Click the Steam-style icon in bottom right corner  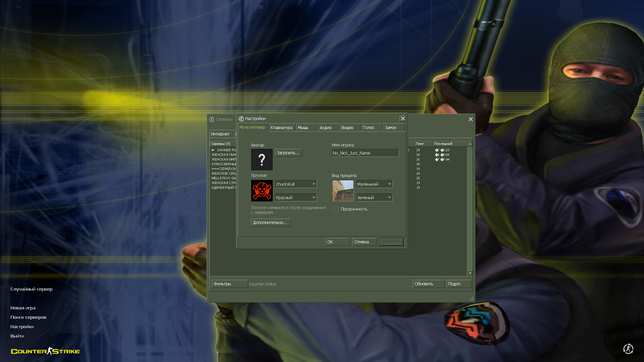coord(628,349)
